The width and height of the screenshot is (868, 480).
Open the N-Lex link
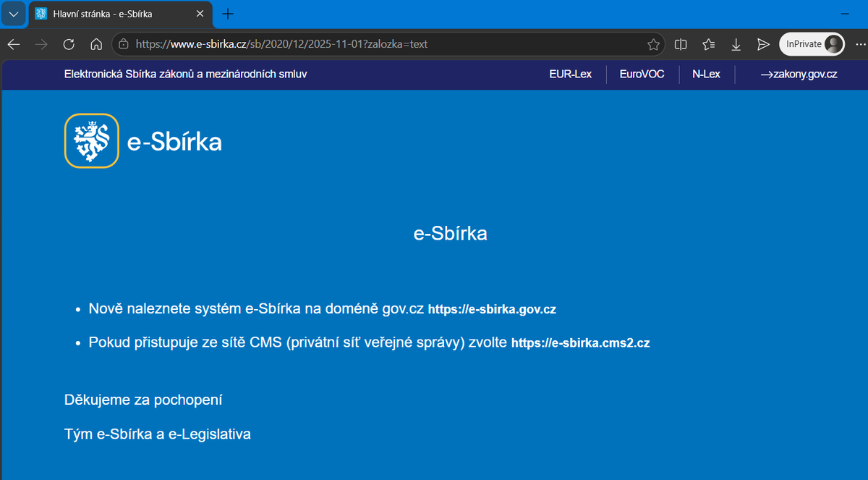pos(706,74)
